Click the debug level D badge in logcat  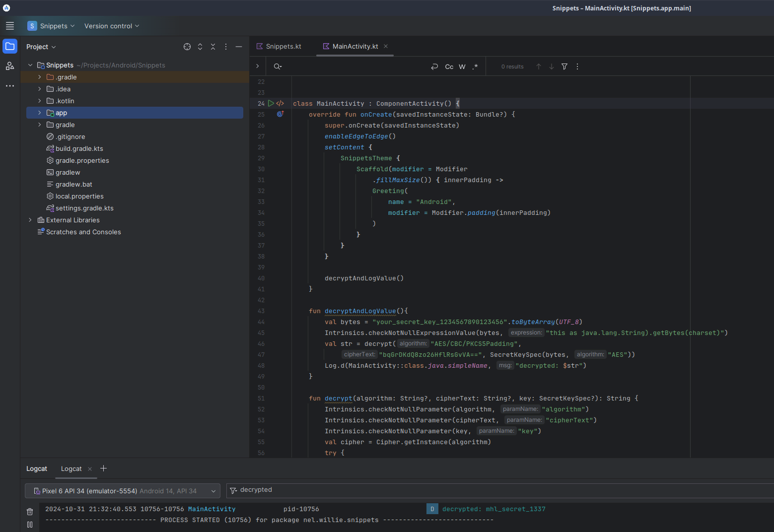coord(432,509)
